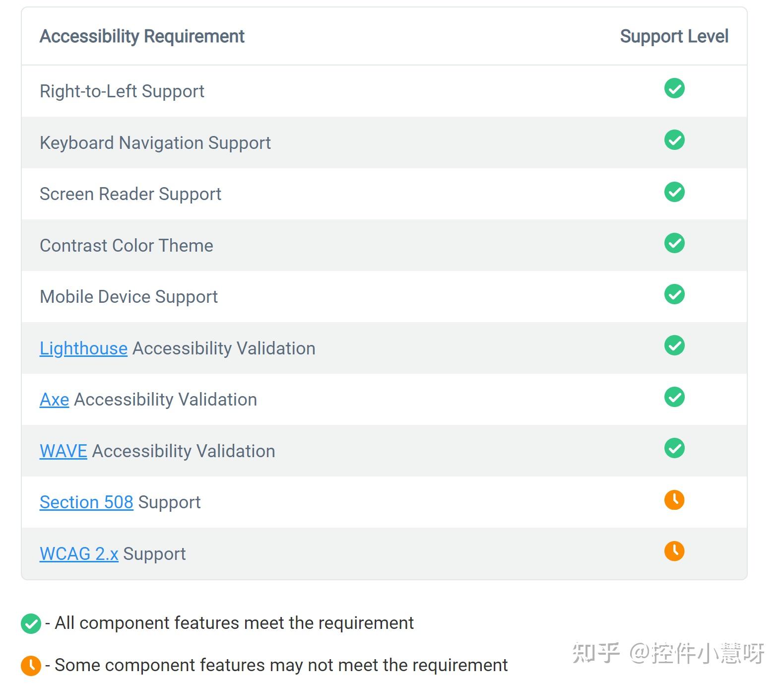Click the green checkmark icon in the legend
This screenshot has width=784, height=685.
31,623
